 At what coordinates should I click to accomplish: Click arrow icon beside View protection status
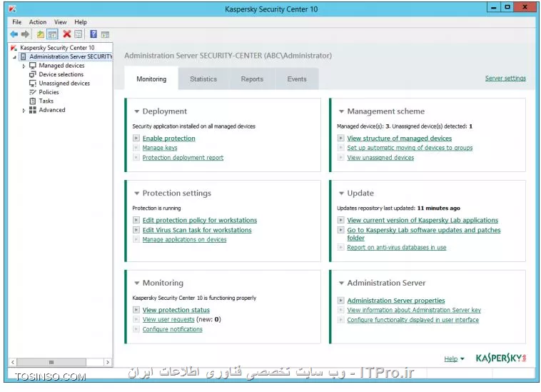coord(136,310)
